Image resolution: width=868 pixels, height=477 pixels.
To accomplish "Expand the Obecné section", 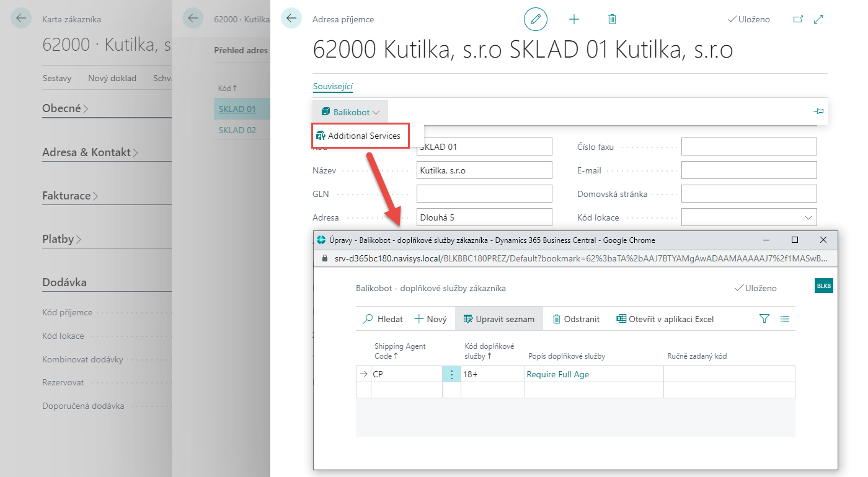I will coord(65,108).
